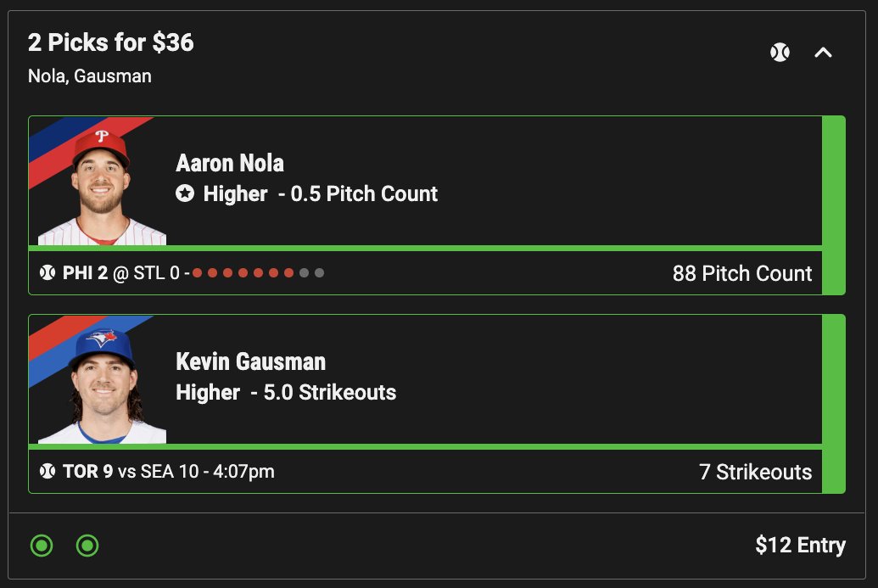Click the 88 Pitch Count result

coord(742,273)
